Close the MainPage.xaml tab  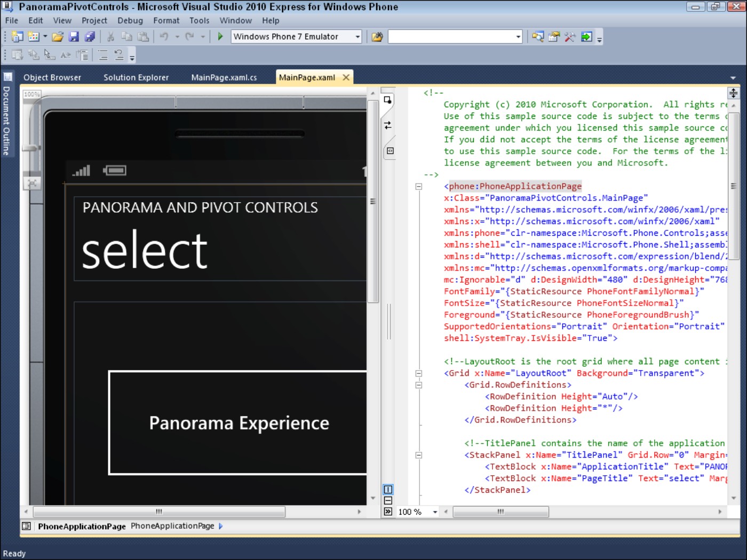pyautogui.click(x=346, y=77)
